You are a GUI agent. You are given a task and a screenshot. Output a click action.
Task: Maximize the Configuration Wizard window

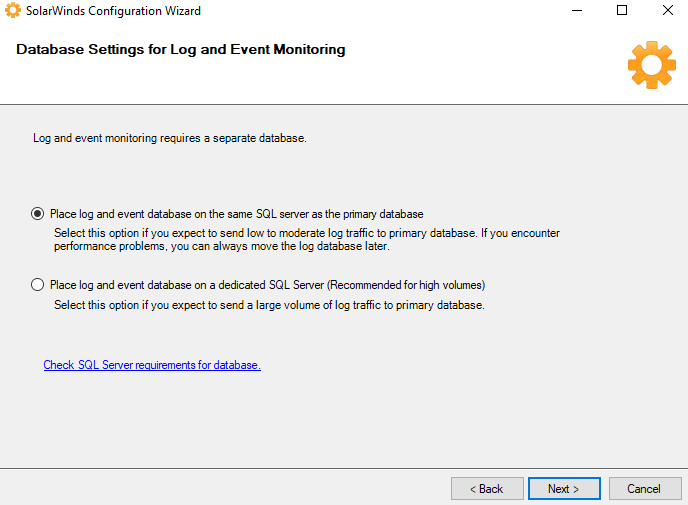point(622,11)
